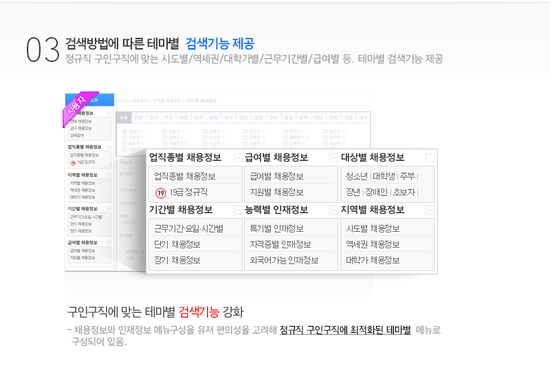Select 대학생 in the 대상별 box
The height and width of the screenshot is (392, 550).
pyautogui.click(x=384, y=177)
